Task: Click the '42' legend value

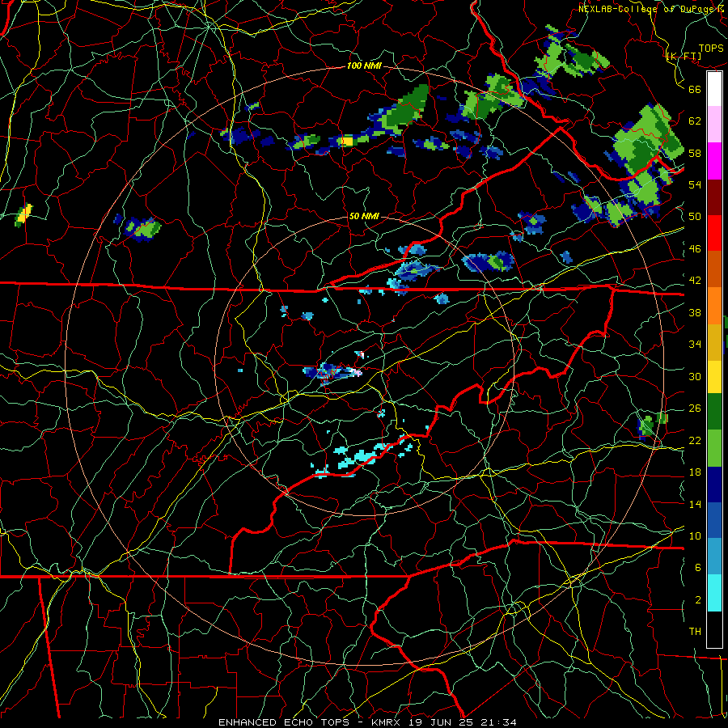Action: pyautogui.click(x=695, y=281)
